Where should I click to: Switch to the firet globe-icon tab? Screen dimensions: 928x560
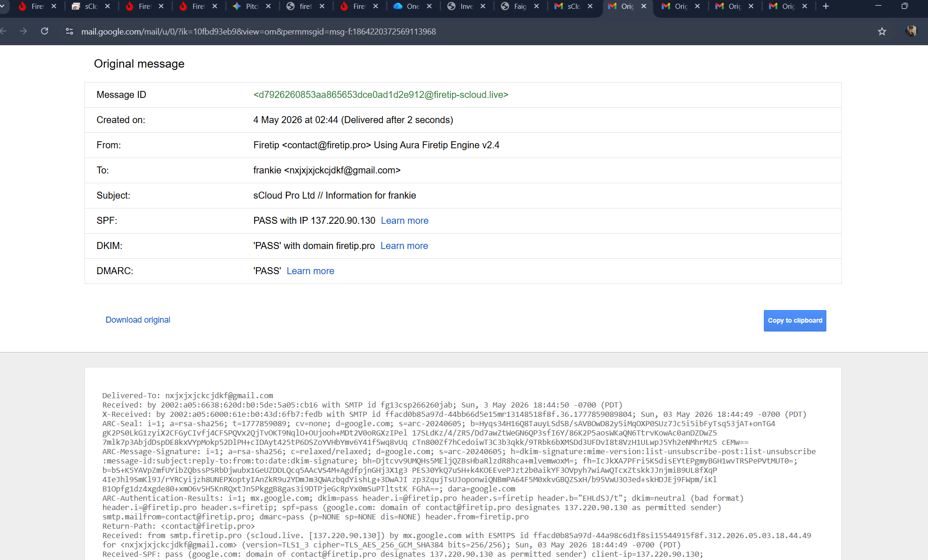coord(300,7)
